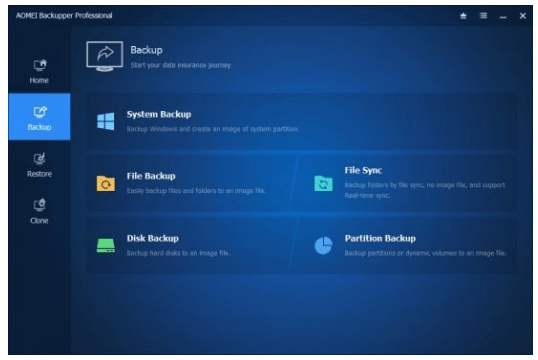Choose File Sync title
This screenshot has width=538, height=360.
tap(363, 170)
